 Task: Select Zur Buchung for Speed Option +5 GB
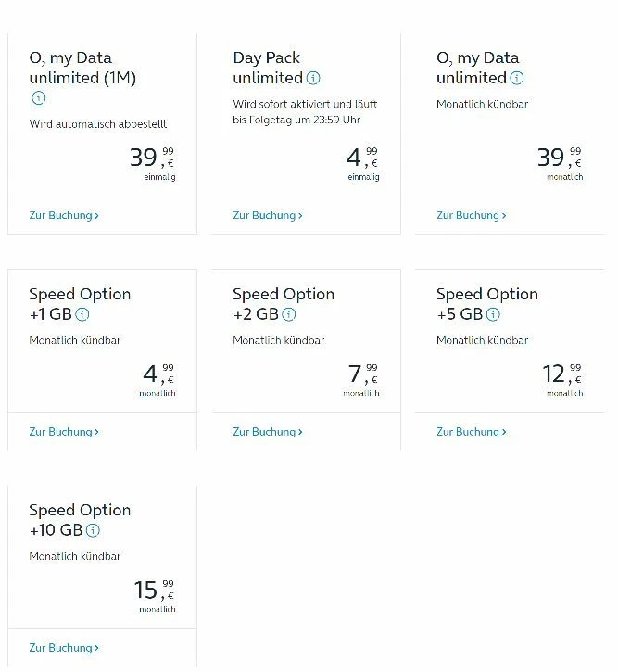pos(472,432)
